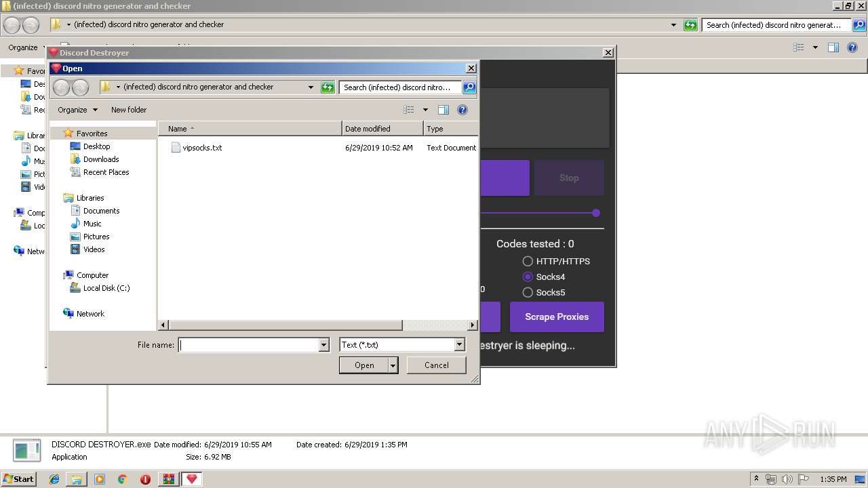Expand Explorer address bar dropdown
The image size is (868, 488).
[x=673, y=25]
